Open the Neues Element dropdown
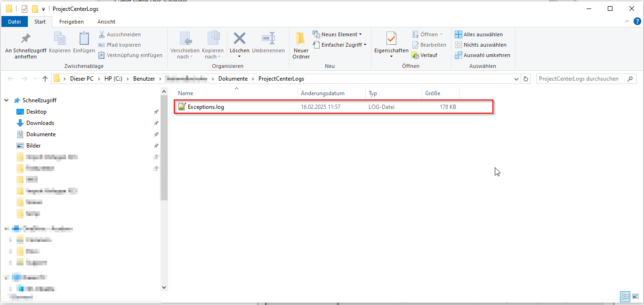644x305 pixels. pos(338,34)
